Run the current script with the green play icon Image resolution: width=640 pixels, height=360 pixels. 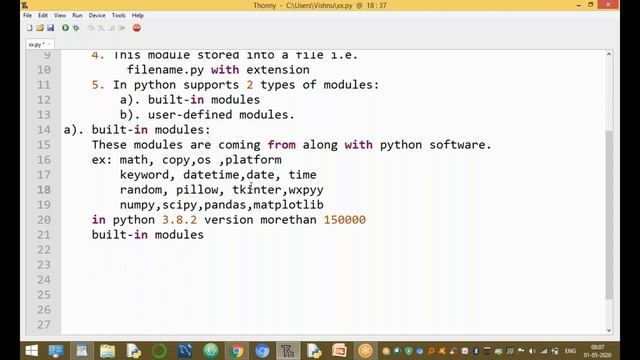pyautogui.click(x=65, y=28)
